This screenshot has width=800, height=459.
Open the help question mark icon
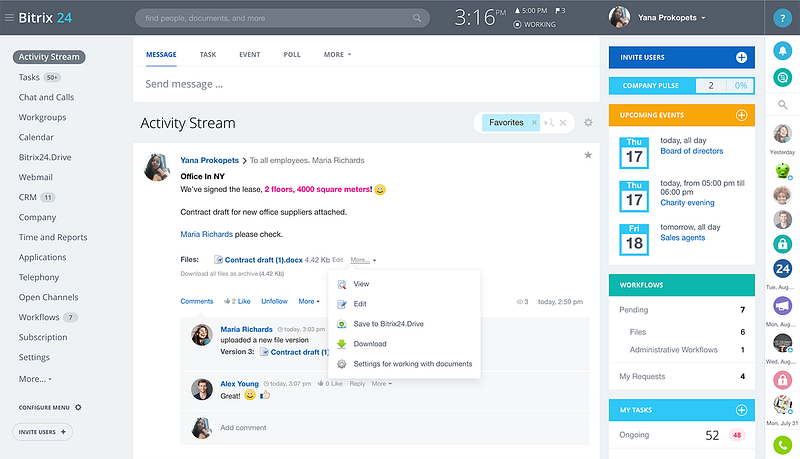click(782, 18)
